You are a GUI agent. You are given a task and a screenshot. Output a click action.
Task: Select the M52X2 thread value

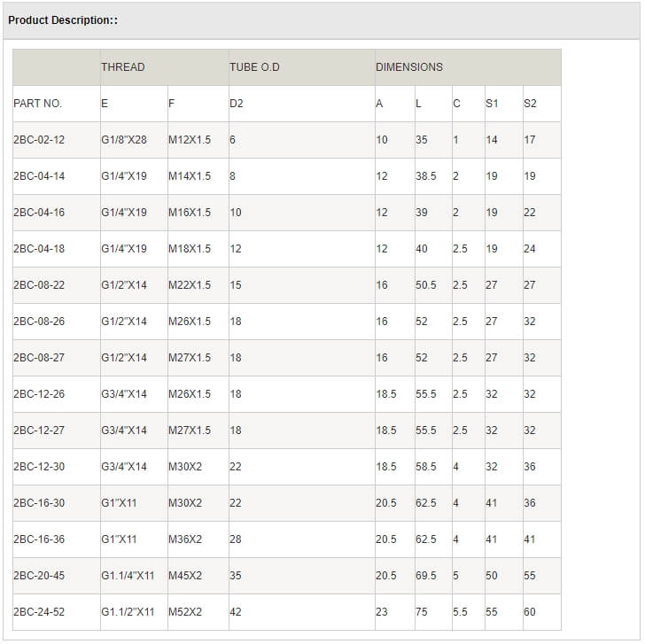click(185, 612)
